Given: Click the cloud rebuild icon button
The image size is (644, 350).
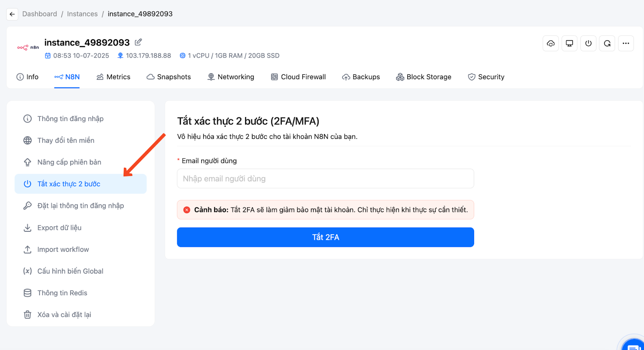Looking at the screenshot, I should pyautogui.click(x=551, y=43).
